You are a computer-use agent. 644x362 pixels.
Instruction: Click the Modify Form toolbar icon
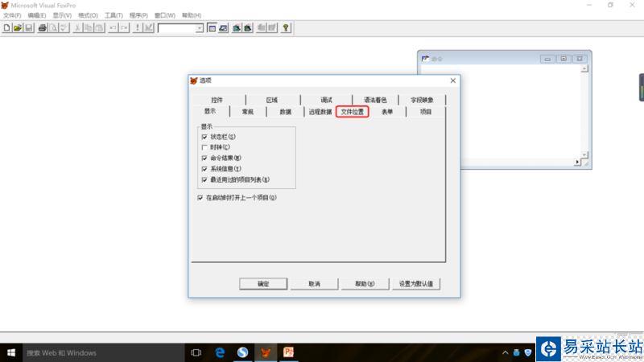(149, 28)
